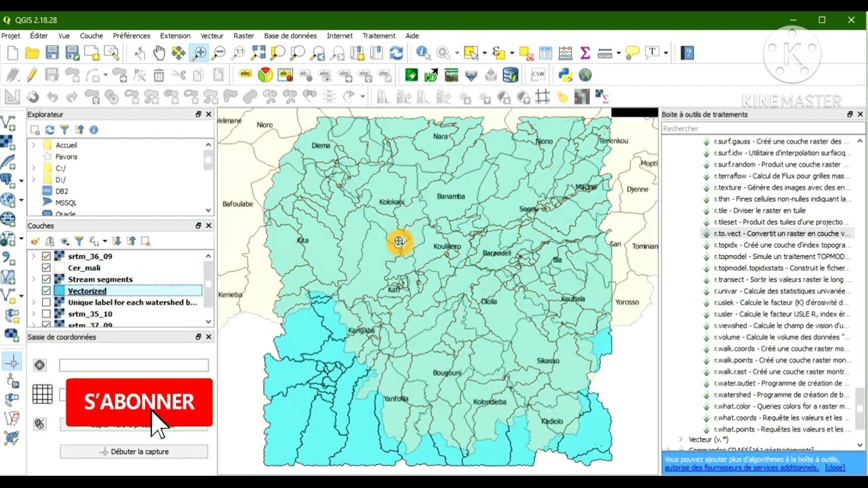Viewport: 868px width, 488px height.
Task: Open layer style brush in Couches panel
Action: 35,241
